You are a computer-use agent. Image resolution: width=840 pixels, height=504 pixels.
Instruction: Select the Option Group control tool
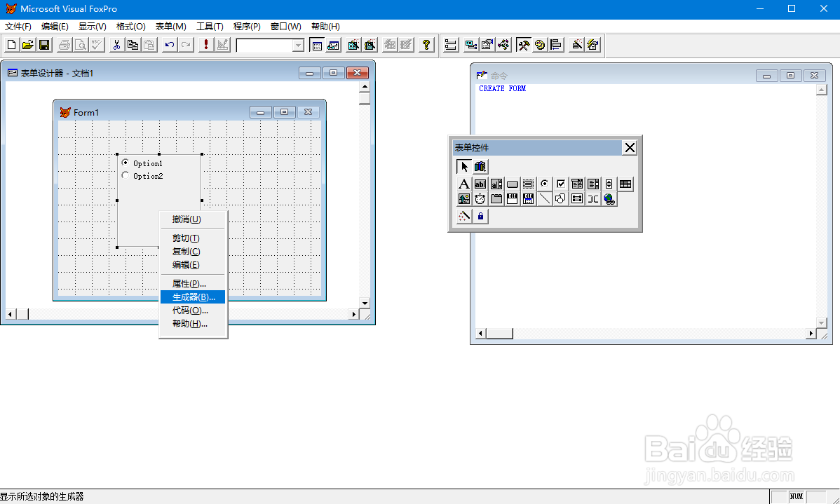[x=544, y=184]
